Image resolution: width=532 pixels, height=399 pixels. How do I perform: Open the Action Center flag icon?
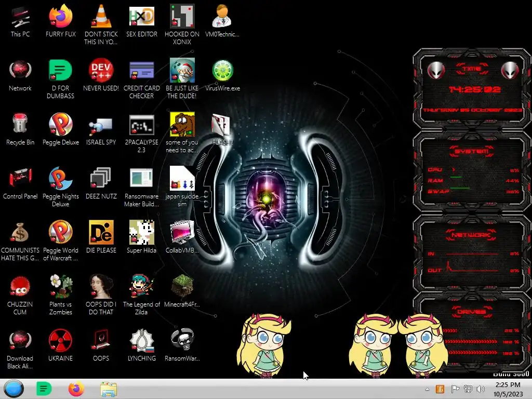click(455, 389)
